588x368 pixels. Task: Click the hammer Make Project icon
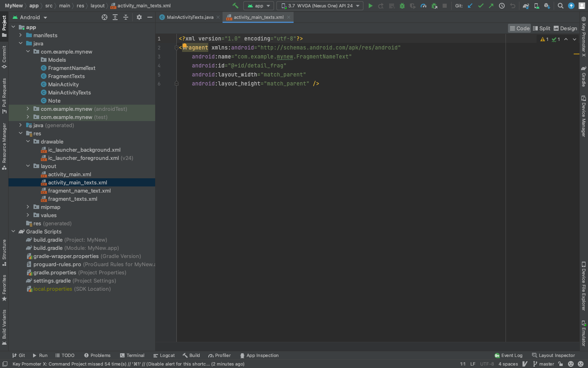click(x=235, y=6)
